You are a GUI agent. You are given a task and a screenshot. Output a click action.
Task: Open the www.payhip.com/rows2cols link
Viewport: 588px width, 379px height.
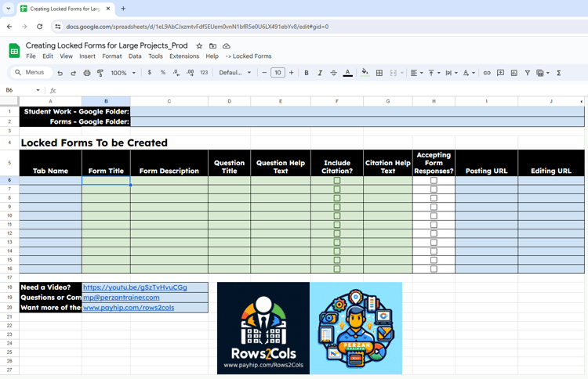coord(129,308)
